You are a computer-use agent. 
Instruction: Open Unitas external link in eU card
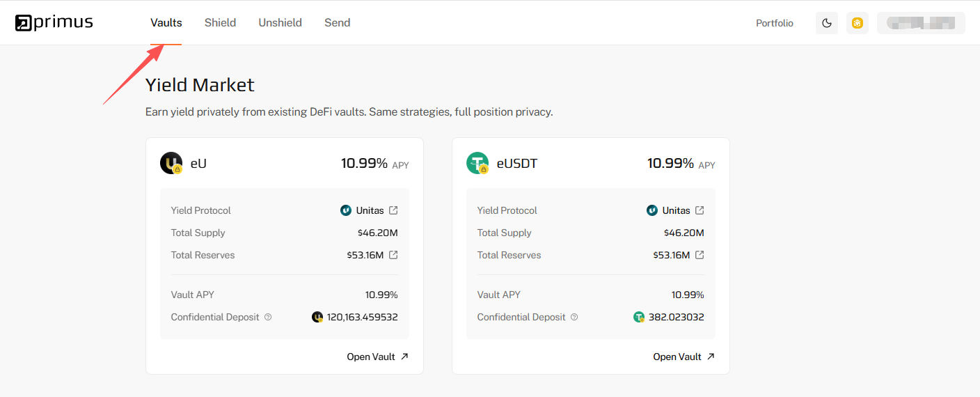click(393, 210)
